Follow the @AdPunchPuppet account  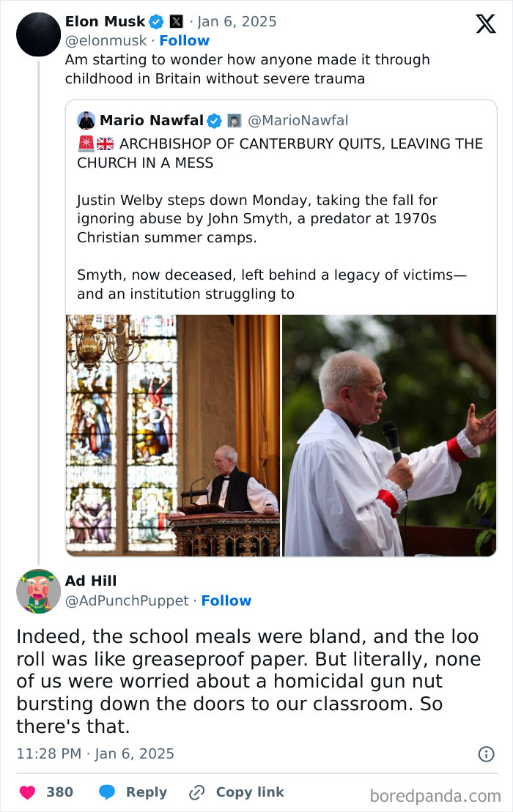pyautogui.click(x=226, y=600)
